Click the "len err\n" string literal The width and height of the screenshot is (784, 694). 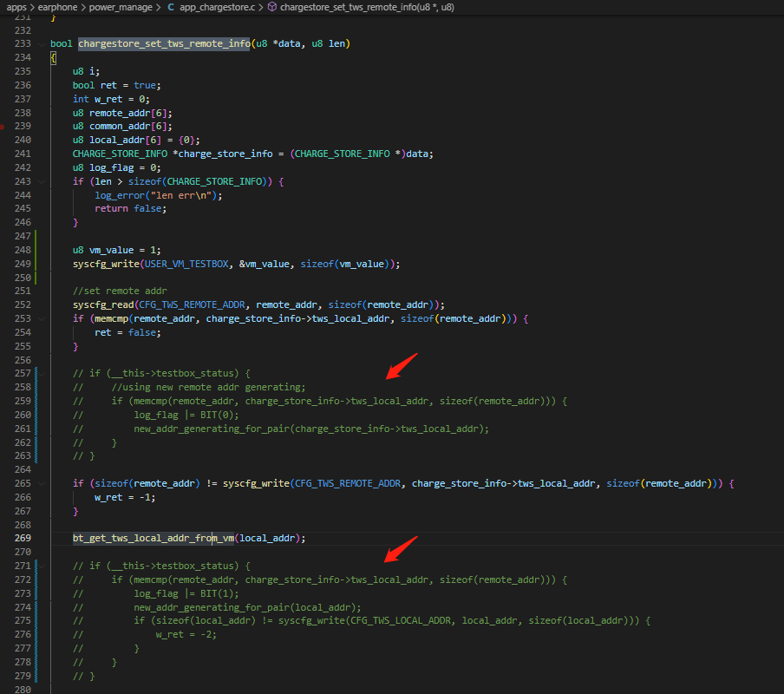pyautogui.click(x=181, y=195)
